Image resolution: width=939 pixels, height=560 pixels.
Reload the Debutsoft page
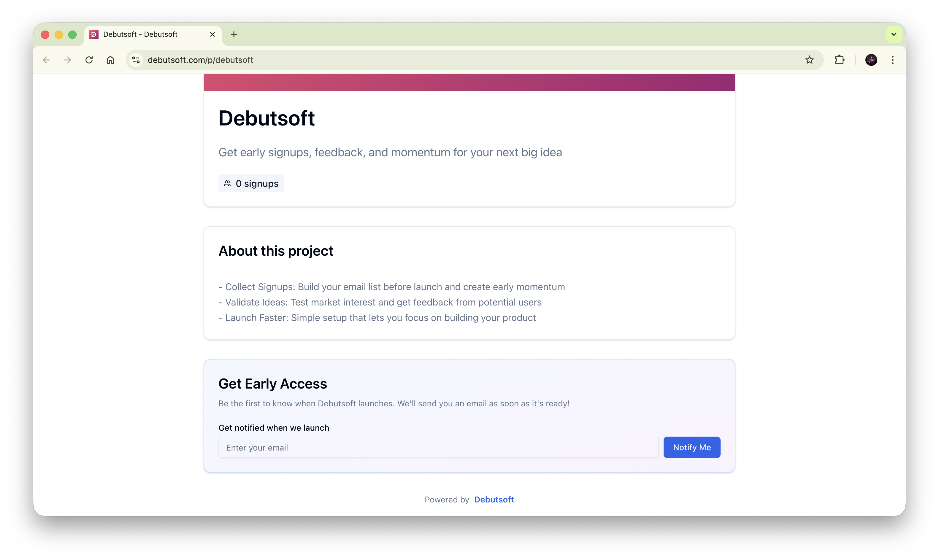pos(89,60)
